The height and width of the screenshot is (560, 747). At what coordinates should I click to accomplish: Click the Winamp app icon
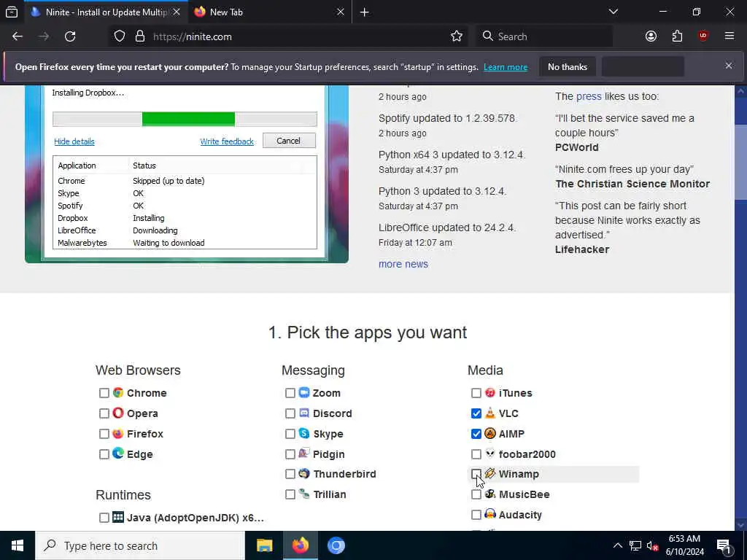[490, 474]
